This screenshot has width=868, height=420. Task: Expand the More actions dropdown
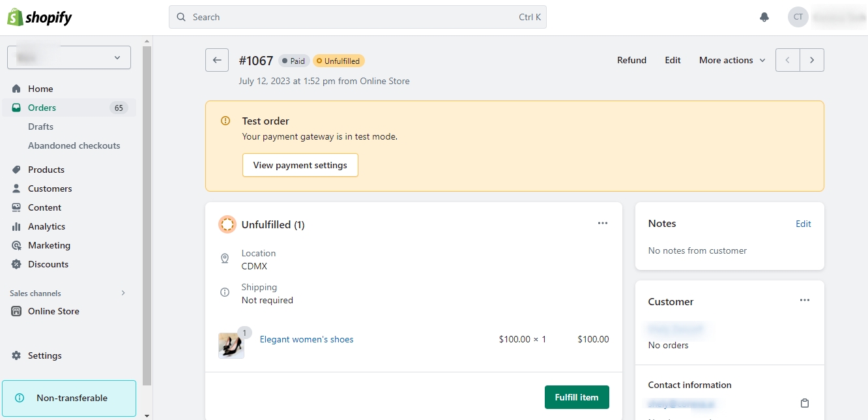(732, 60)
